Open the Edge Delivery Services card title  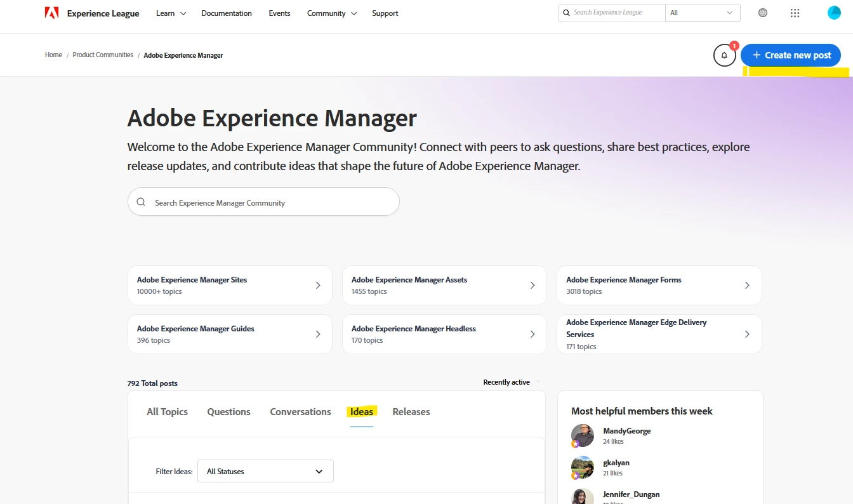(636, 328)
